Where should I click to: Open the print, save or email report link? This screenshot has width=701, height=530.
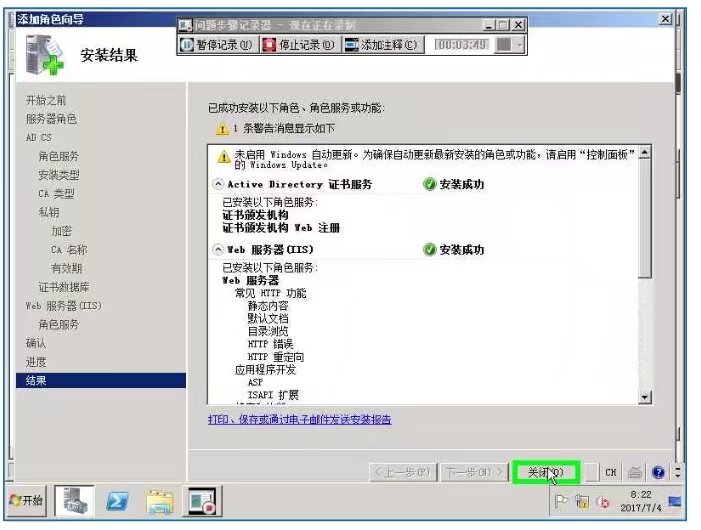pos(300,419)
